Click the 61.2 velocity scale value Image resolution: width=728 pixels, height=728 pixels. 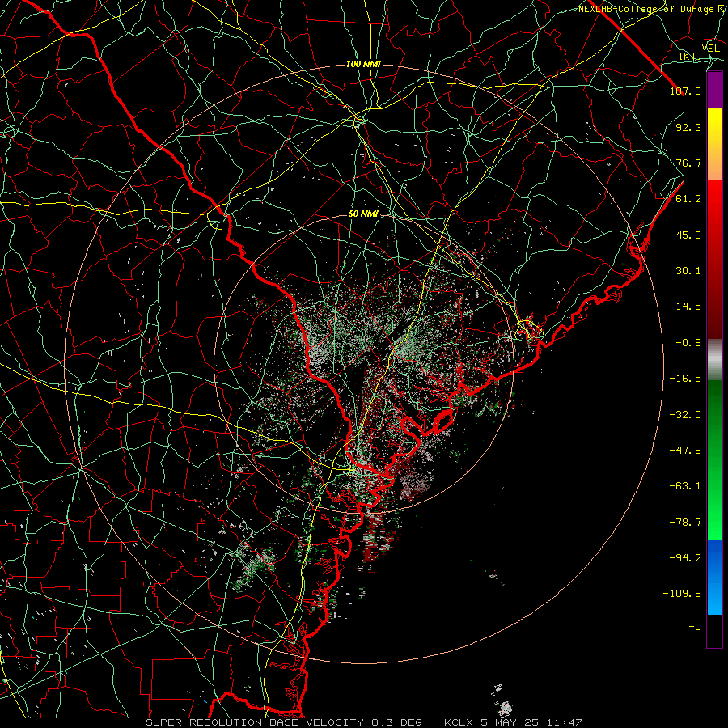tap(688, 199)
